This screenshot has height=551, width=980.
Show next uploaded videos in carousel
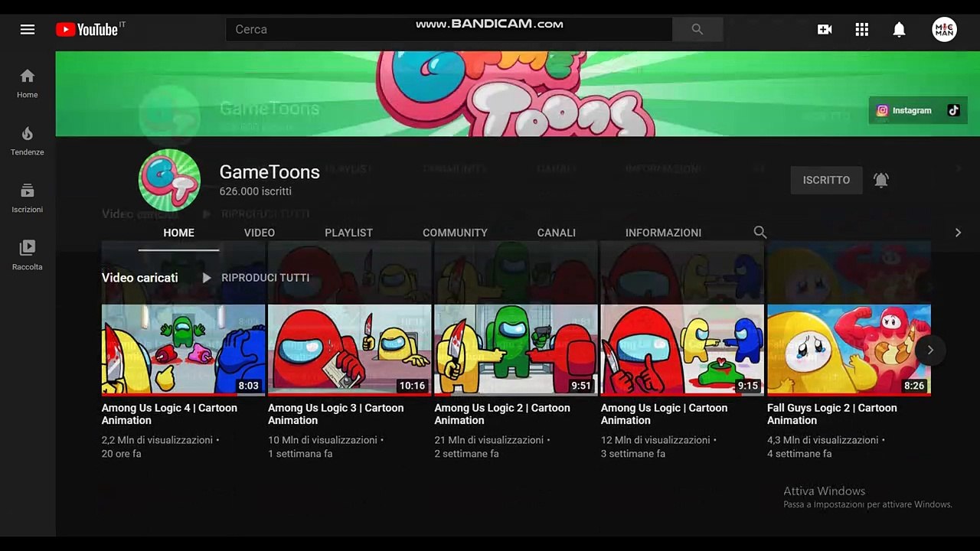pyautogui.click(x=930, y=350)
